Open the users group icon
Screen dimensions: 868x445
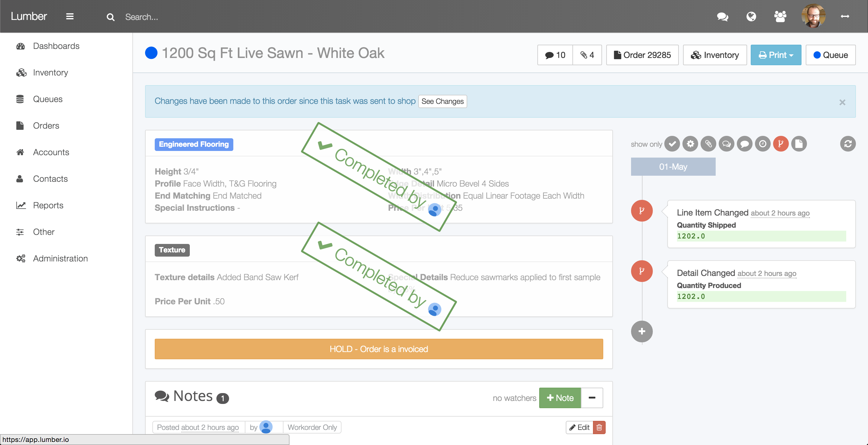click(780, 17)
